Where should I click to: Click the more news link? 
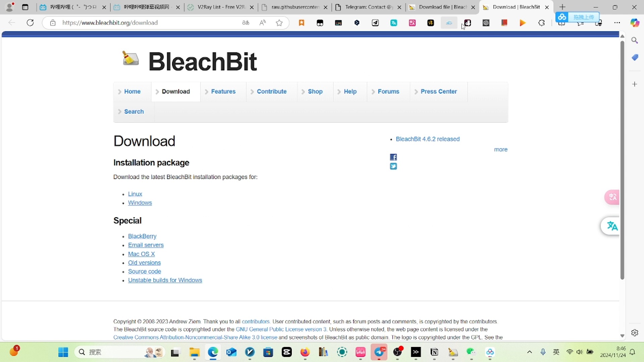pos(500,149)
